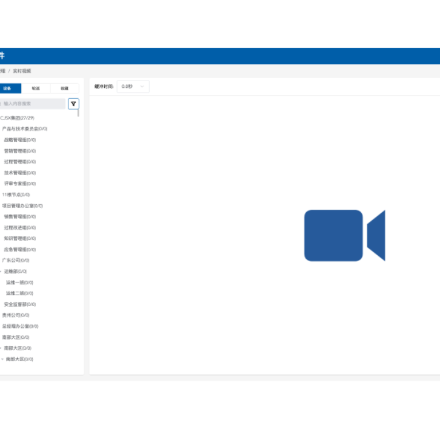Focus the 输入内容搜索 search field
440x440 pixels.
click(32, 104)
